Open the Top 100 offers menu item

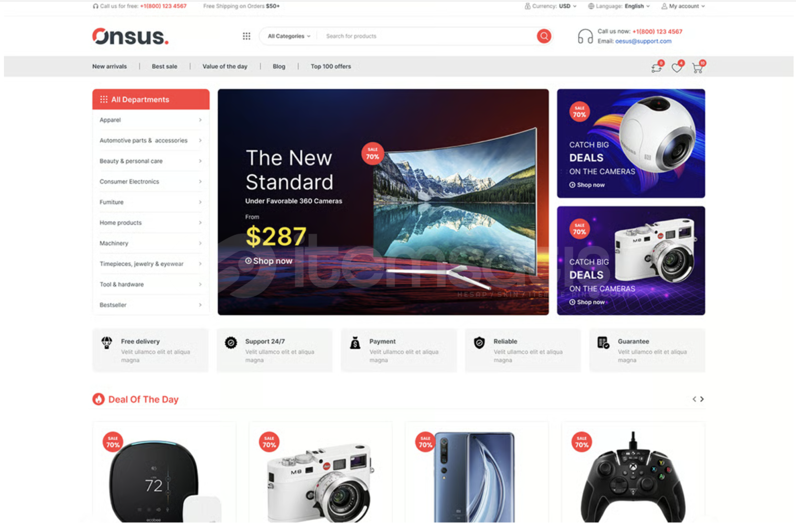click(331, 66)
